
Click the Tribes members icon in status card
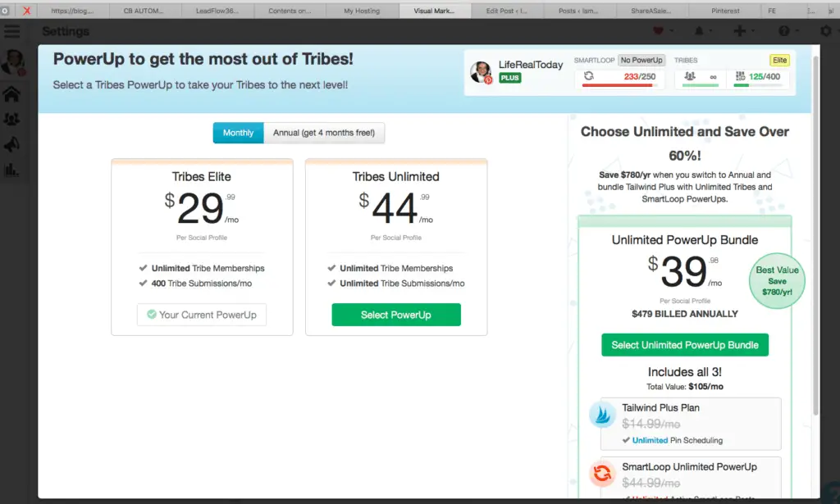click(x=690, y=76)
